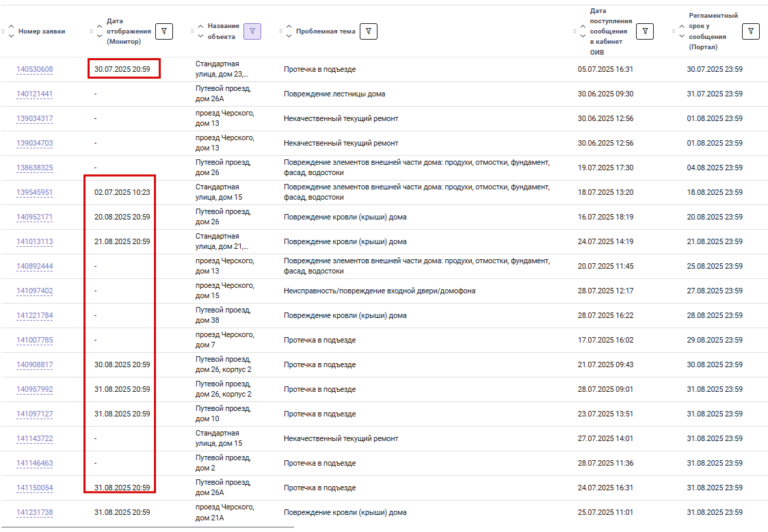Select received date 05.07.2025 16:31
Viewport: 768px width, 532px height.
605,70
